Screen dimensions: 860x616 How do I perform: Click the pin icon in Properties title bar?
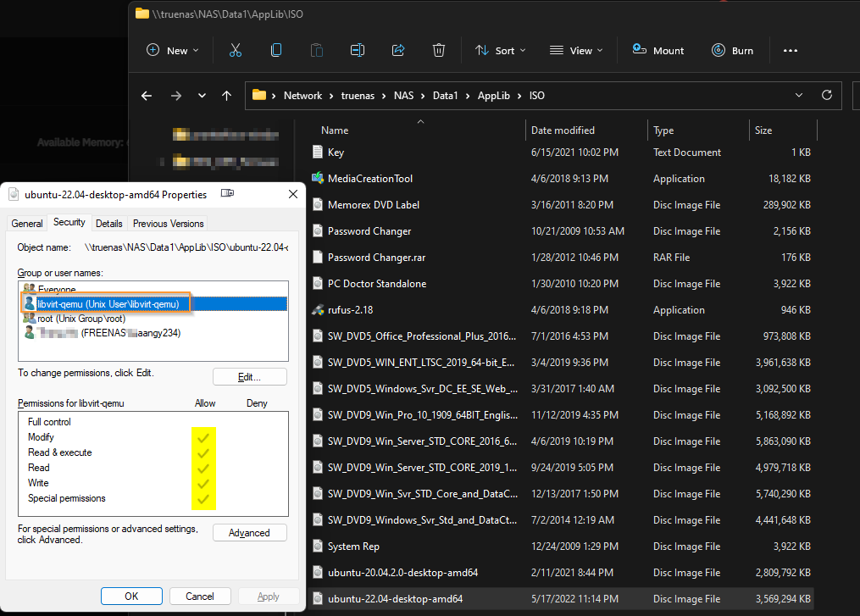(x=227, y=193)
